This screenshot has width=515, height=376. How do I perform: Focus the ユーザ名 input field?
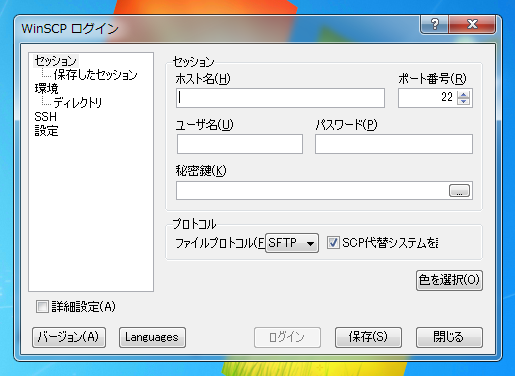point(240,144)
